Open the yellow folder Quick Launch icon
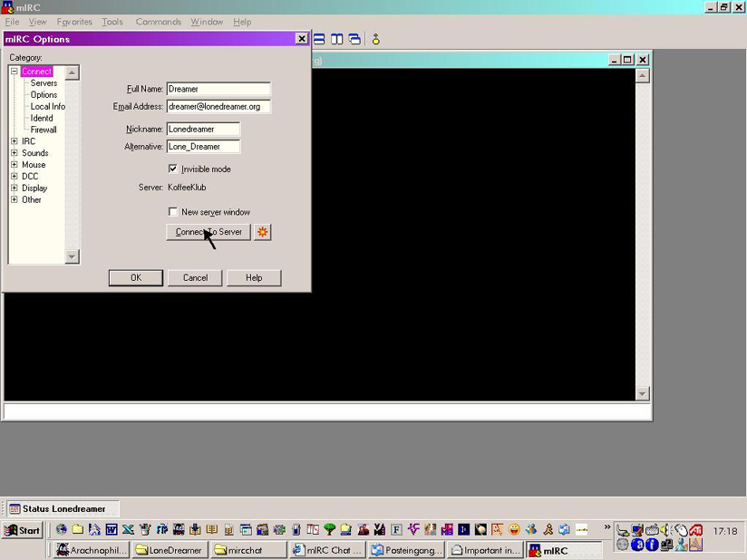 (x=78, y=529)
